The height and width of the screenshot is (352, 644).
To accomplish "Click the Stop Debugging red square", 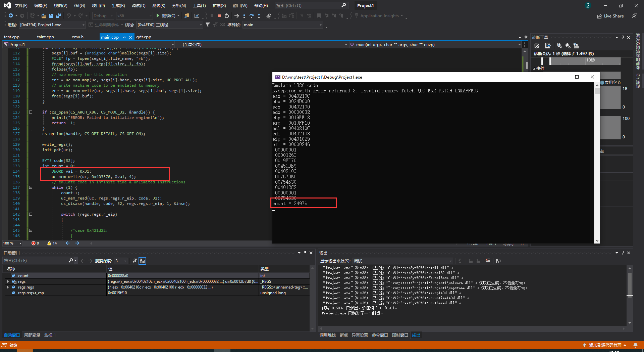I will tap(219, 16).
